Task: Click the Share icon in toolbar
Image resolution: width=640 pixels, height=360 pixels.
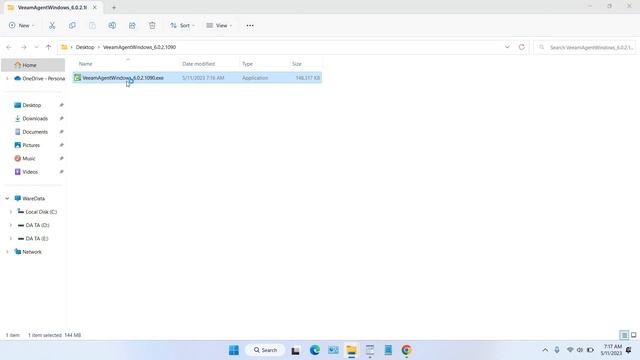Action: tap(132, 25)
